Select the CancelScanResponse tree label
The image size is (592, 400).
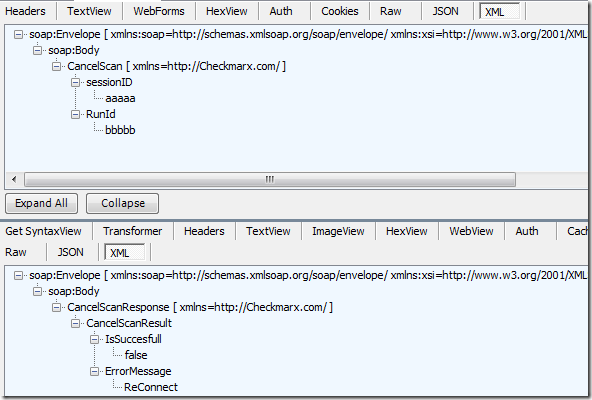pos(200,307)
